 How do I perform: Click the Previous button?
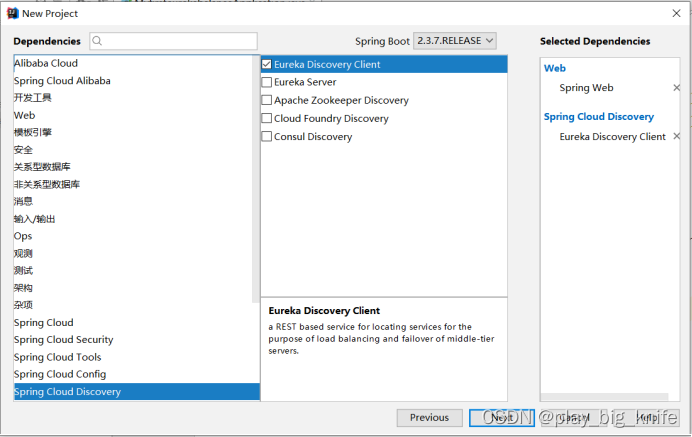pos(429,418)
